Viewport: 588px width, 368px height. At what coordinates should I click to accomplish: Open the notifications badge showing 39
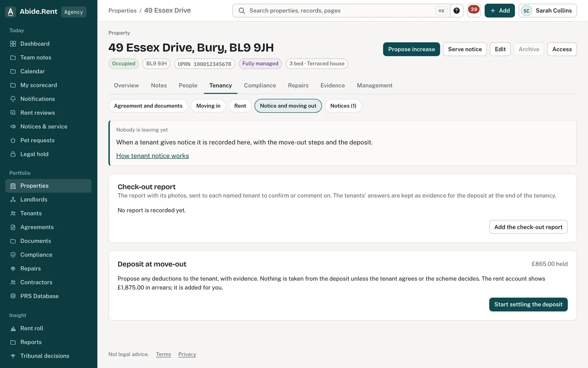tap(474, 10)
